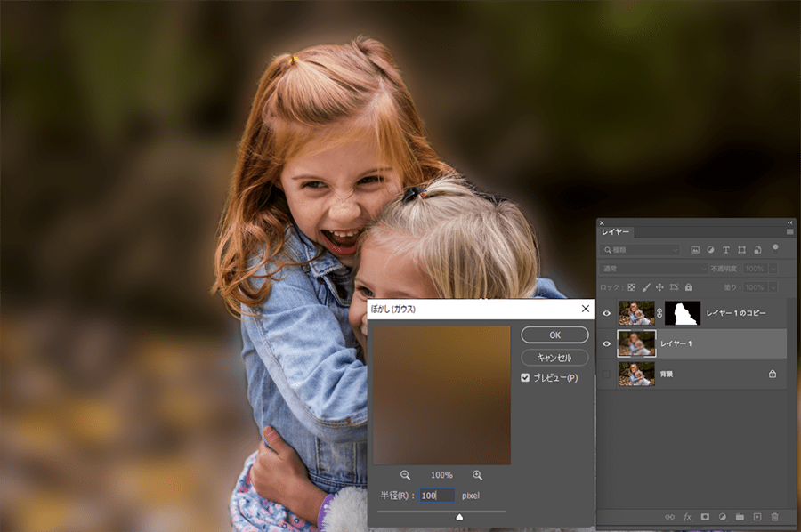
Task: Close the Layers panel with X
Action: pyautogui.click(x=602, y=222)
